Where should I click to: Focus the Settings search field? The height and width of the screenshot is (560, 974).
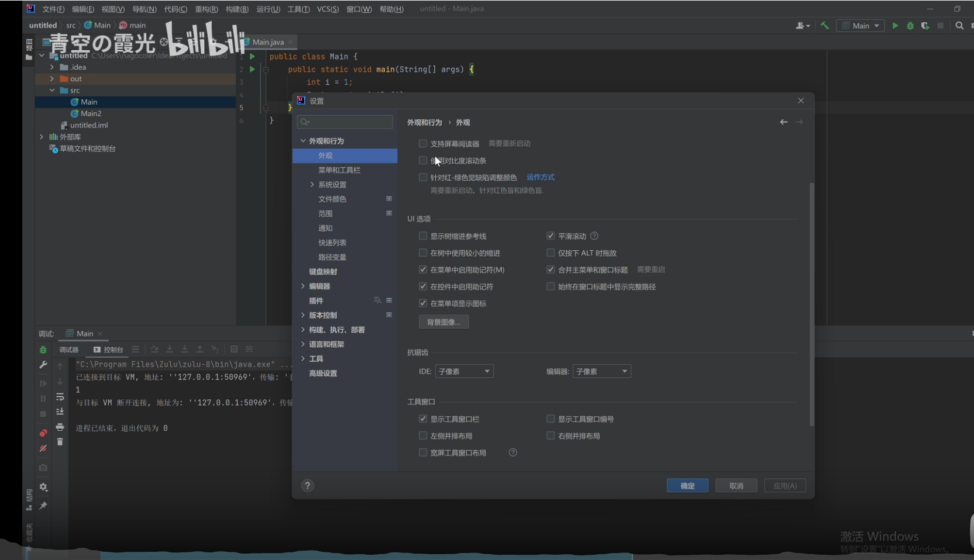pos(345,122)
